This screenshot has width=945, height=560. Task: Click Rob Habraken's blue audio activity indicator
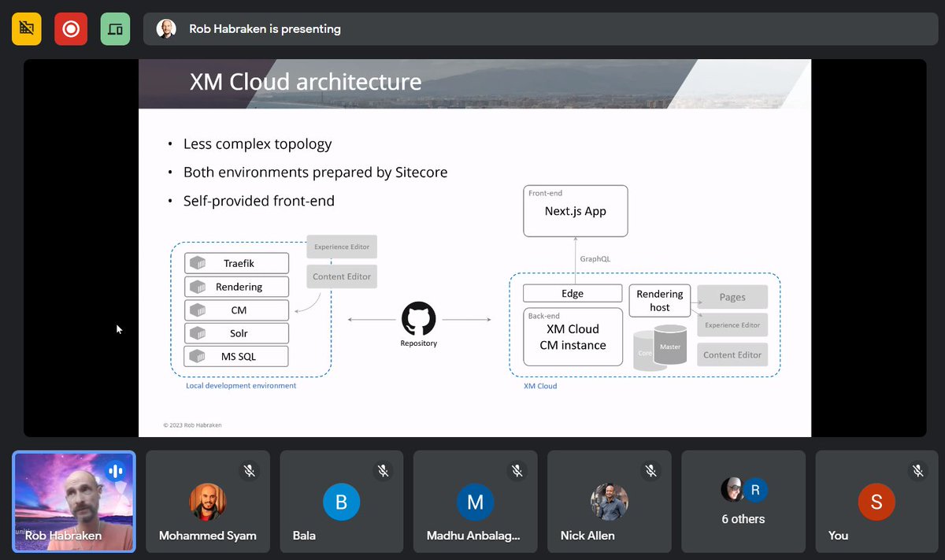pyautogui.click(x=114, y=470)
